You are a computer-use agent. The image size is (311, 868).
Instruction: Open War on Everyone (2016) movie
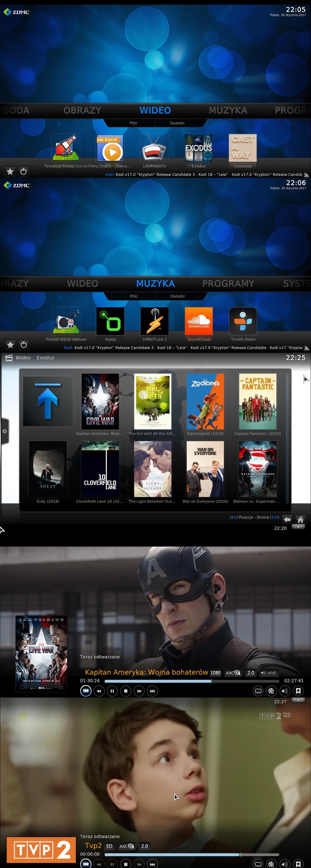tap(205, 469)
